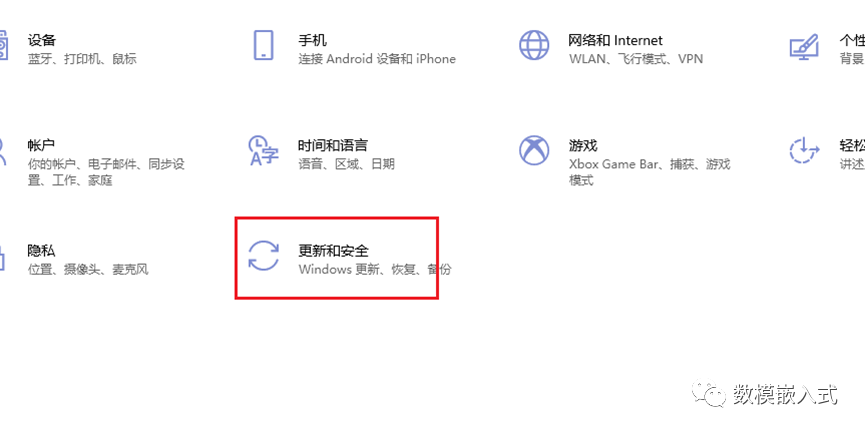Screen dimensions: 865x432
Task: Select the 时间和语言 heading
Action: coord(333,146)
